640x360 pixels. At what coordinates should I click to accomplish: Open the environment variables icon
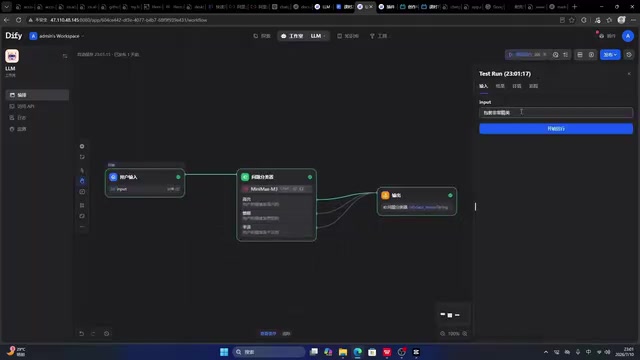click(580, 55)
